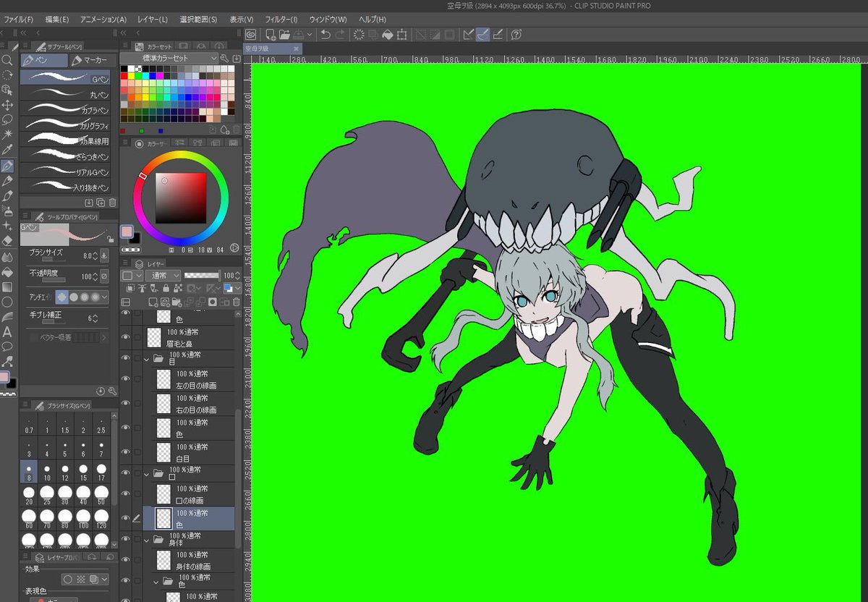Image resolution: width=868 pixels, height=602 pixels.
Task: Open the save dropdown arrow in toolbar
Action: click(310, 34)
